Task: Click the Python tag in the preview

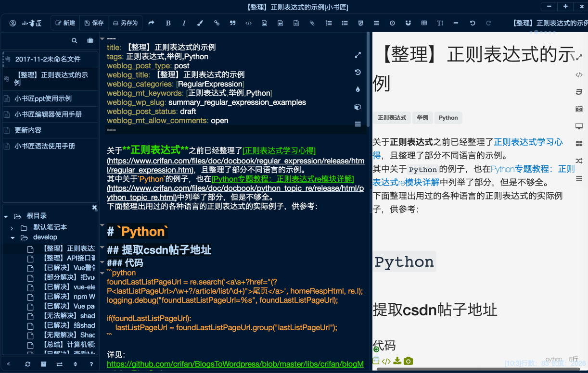Action: point(448,118)
